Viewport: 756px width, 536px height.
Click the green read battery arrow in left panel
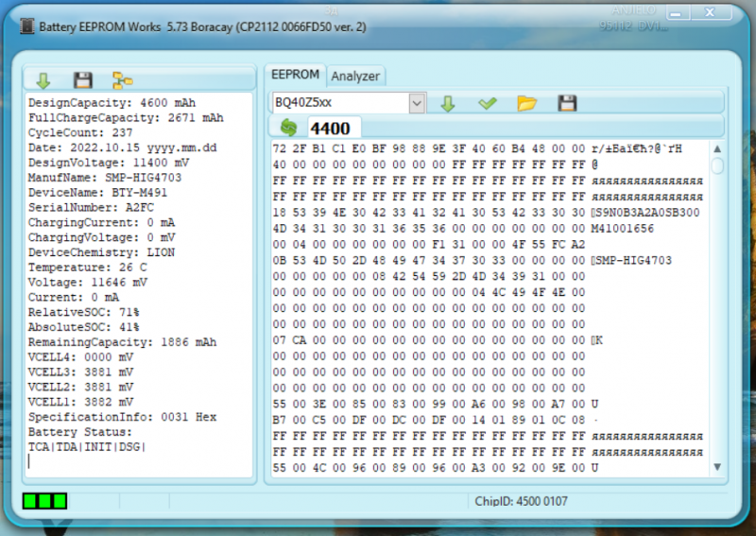43,80
